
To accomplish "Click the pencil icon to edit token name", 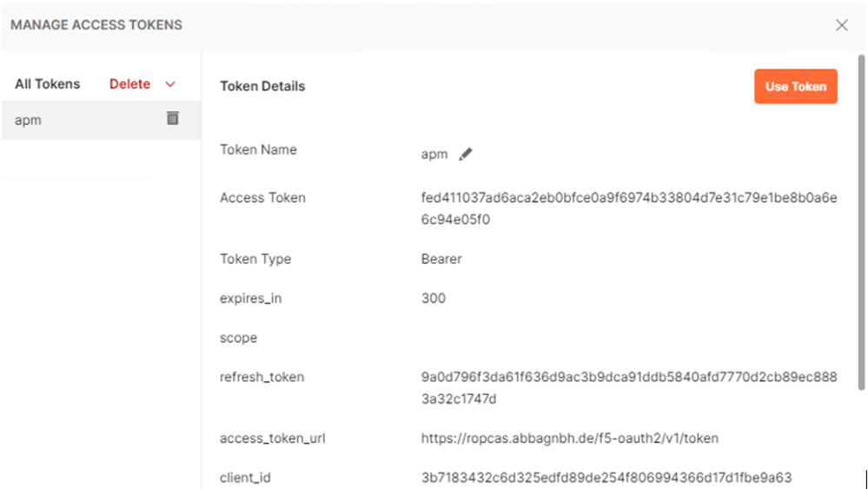I will [466, 154].
